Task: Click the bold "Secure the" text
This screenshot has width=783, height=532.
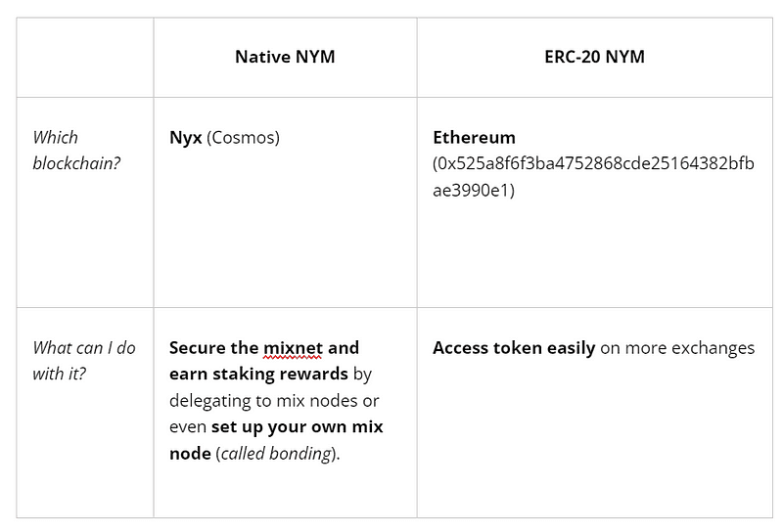Action: click(213, 347)
